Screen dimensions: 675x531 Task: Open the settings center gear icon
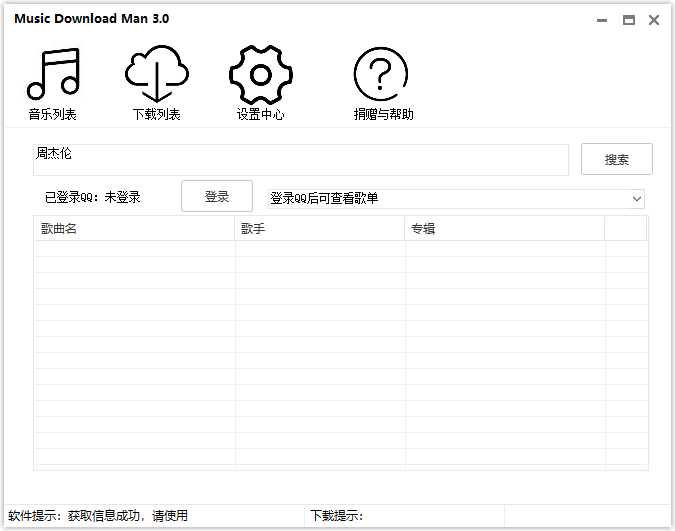(260, 73)
